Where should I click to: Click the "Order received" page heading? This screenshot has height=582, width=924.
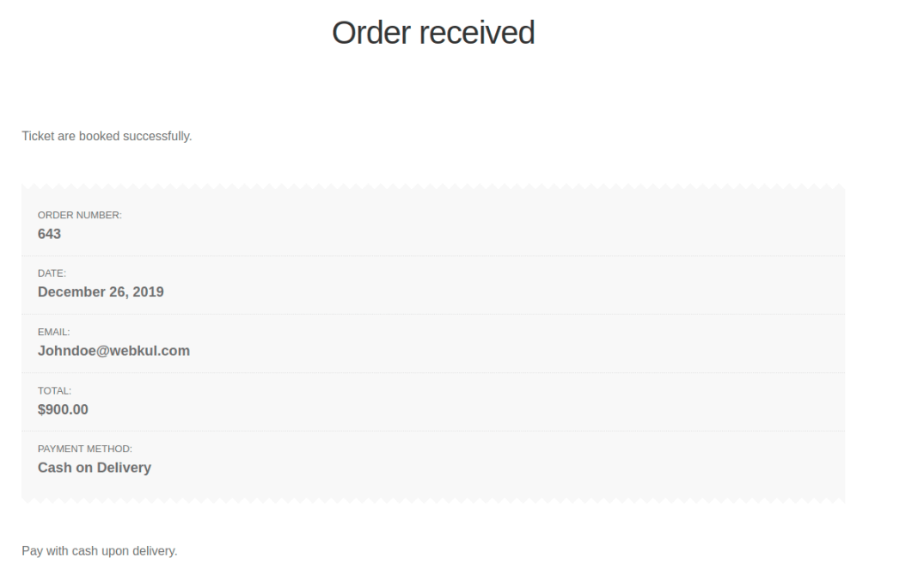(x=433, y=34)
